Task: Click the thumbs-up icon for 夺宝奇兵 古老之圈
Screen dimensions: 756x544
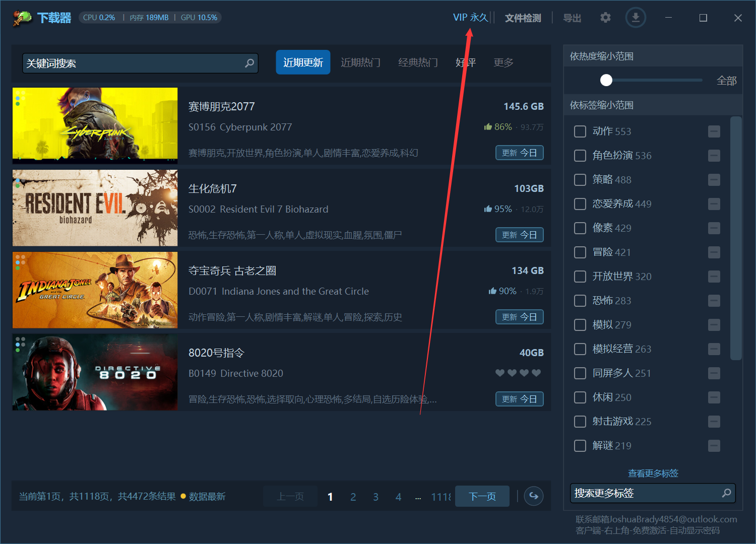Action: 492,291
